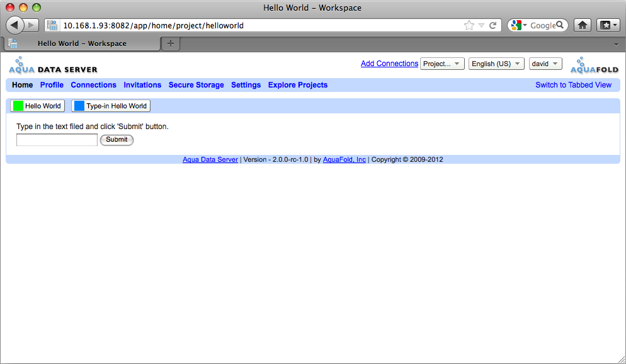Screen dimensions: 626x364
Task: Click the tab favicon for Hello World
Action: coord(13,43)
